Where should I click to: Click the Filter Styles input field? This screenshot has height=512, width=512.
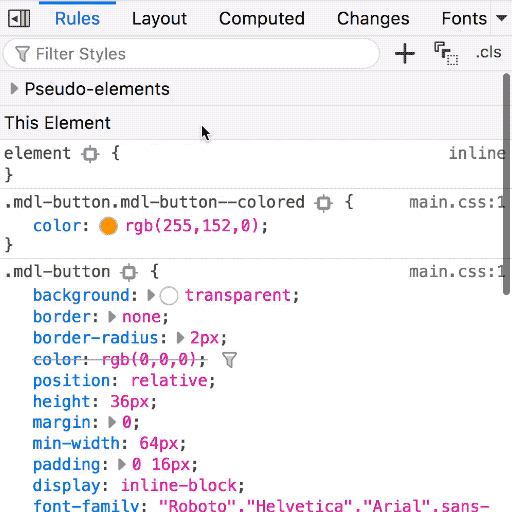[x=191, y=54]
